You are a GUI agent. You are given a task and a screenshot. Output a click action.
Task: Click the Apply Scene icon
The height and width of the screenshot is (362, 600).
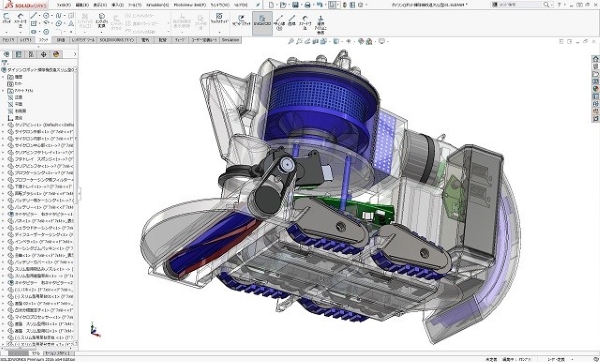[x=369, y=41]
